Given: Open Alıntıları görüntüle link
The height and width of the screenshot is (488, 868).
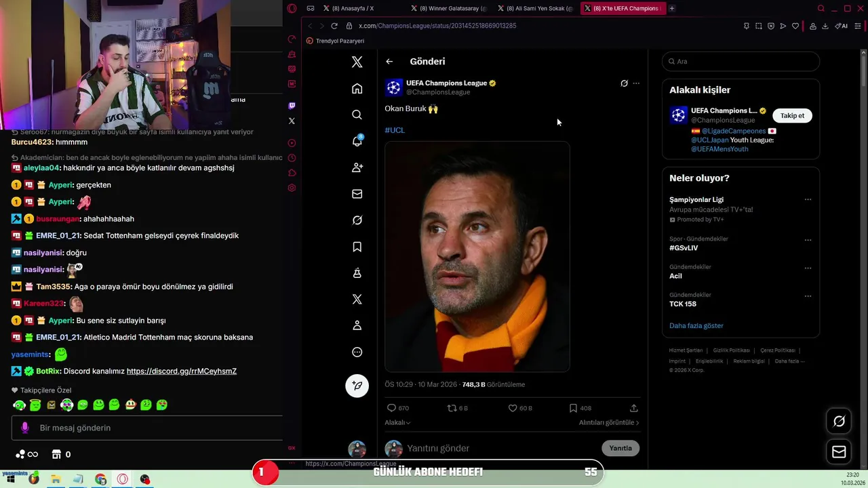Looking at the screenshot, I should click(609, 422).
